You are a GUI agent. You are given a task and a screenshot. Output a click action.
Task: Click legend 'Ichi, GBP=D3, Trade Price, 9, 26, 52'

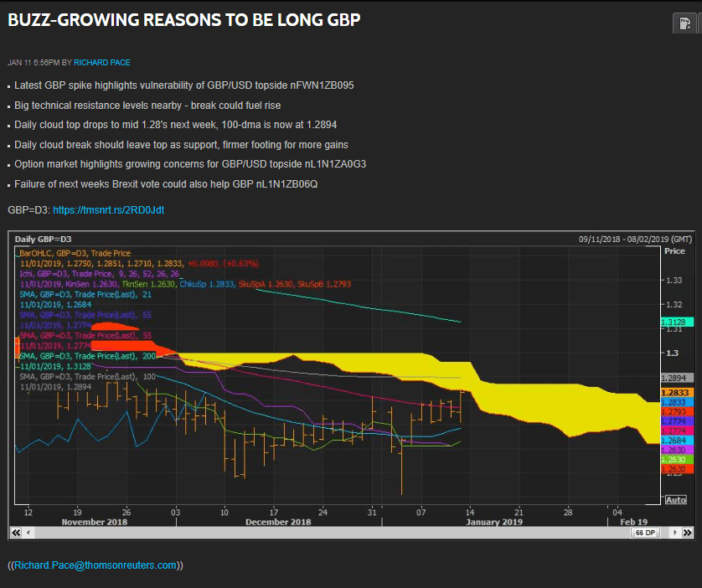tap(100, 274)
